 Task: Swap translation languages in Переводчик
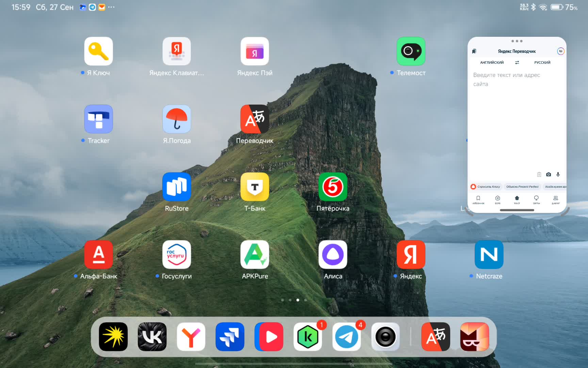(517, 62)
